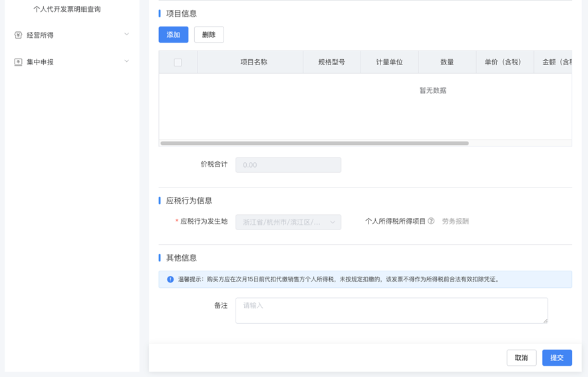
Task: Click the 集中申报 sidebar icon
Action: 18,62
